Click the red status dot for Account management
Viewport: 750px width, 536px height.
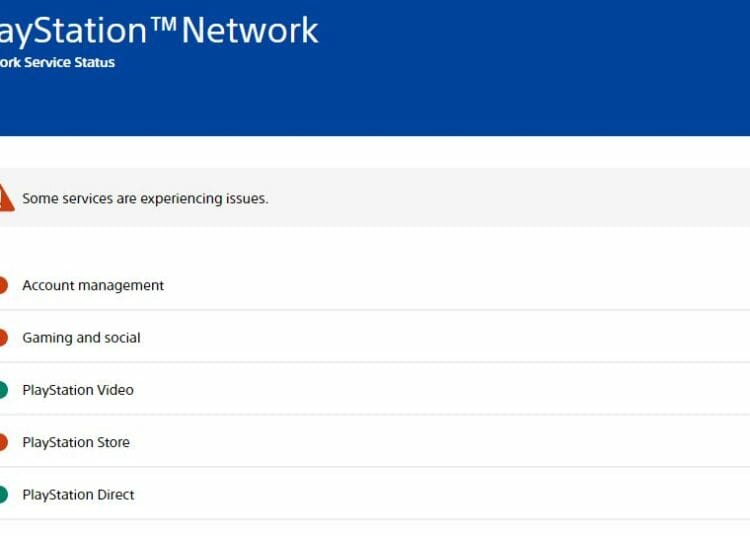(x=3, y=285)
